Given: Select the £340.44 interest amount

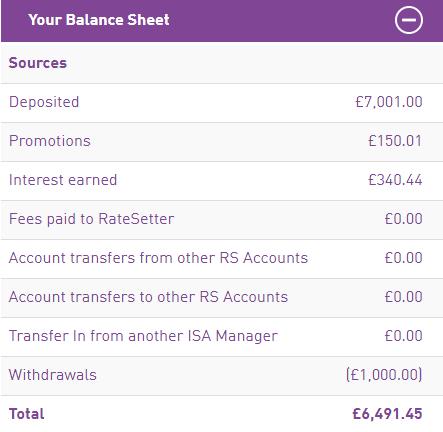Looking at the screenshot, I should 395,180.
